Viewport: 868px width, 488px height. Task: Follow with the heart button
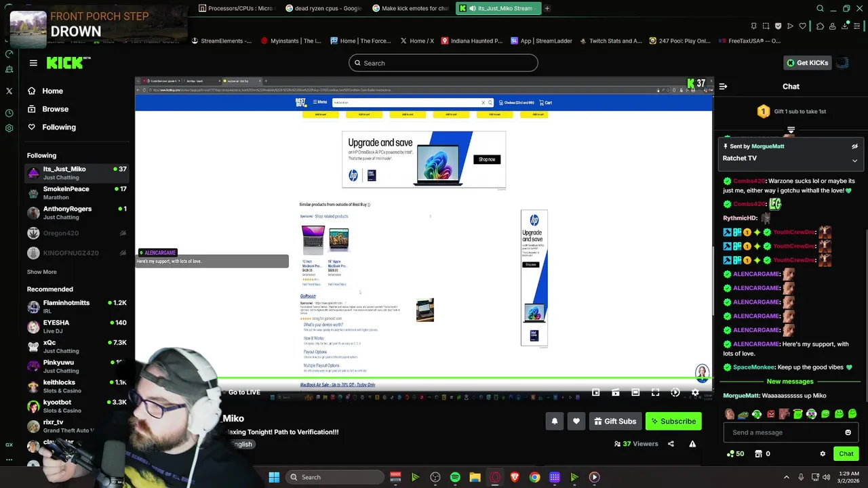(x=576, y=422)
